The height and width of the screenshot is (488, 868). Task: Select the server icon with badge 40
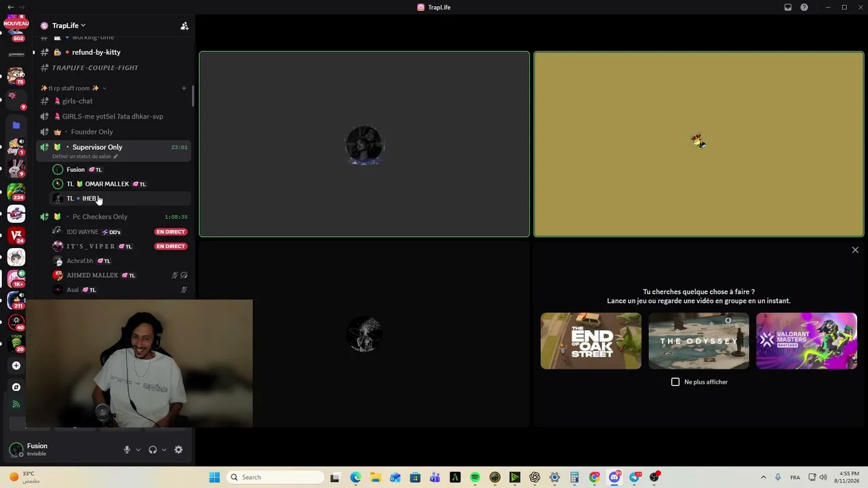click(16, 322)
